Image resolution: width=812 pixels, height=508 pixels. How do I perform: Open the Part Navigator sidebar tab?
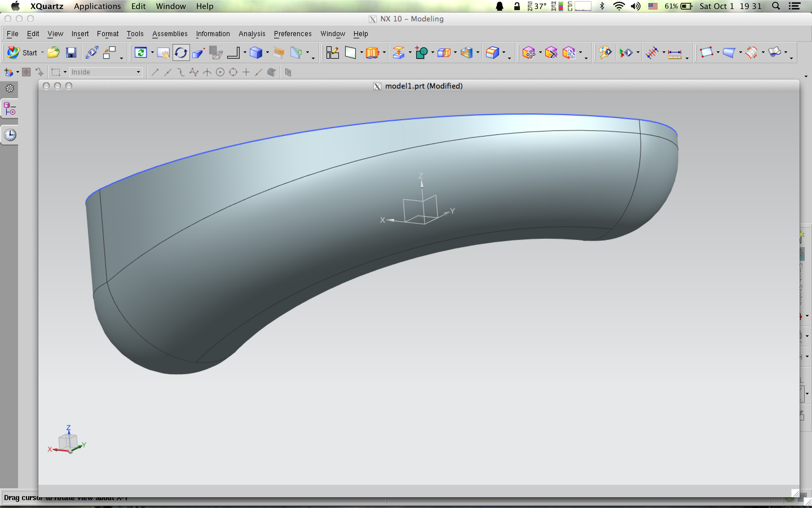coord(10,109)
